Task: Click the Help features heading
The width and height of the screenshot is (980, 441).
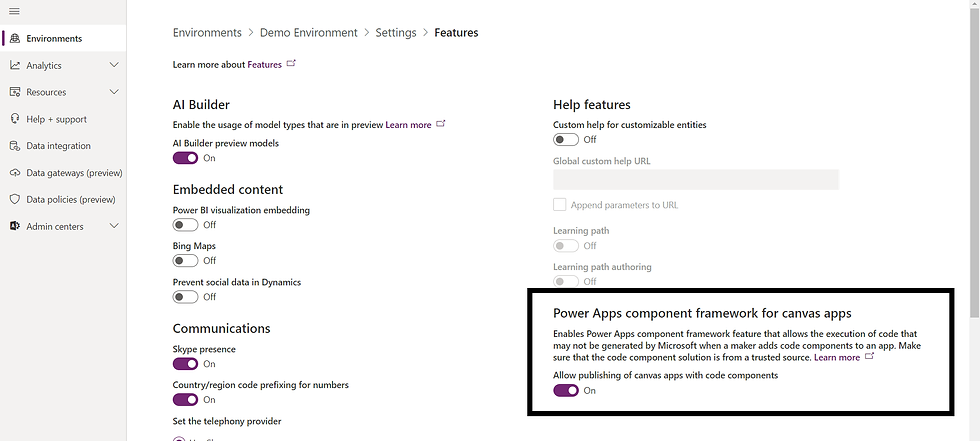Action: coord(592,104)
